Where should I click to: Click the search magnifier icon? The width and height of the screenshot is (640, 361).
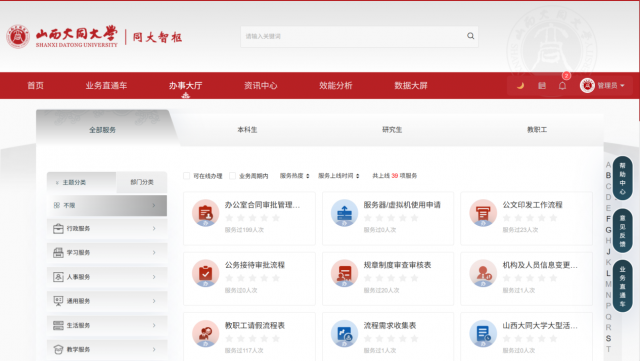[x=470, y=36]
